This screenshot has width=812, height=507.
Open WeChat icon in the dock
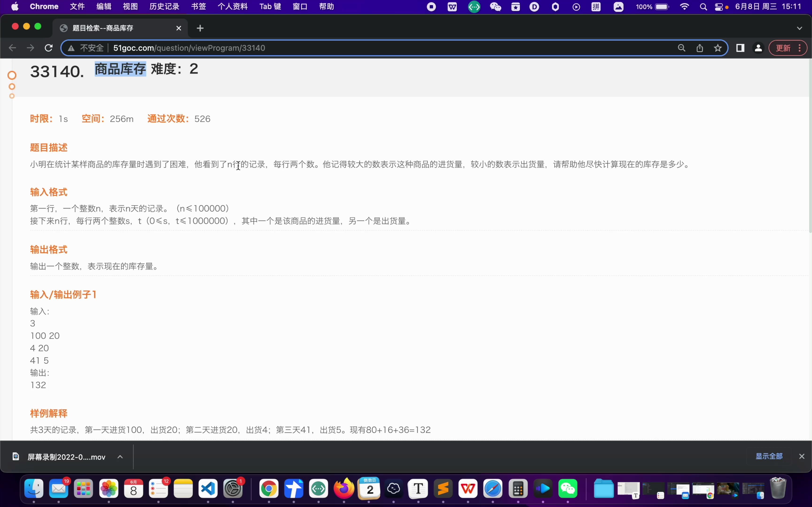[568, 489]
